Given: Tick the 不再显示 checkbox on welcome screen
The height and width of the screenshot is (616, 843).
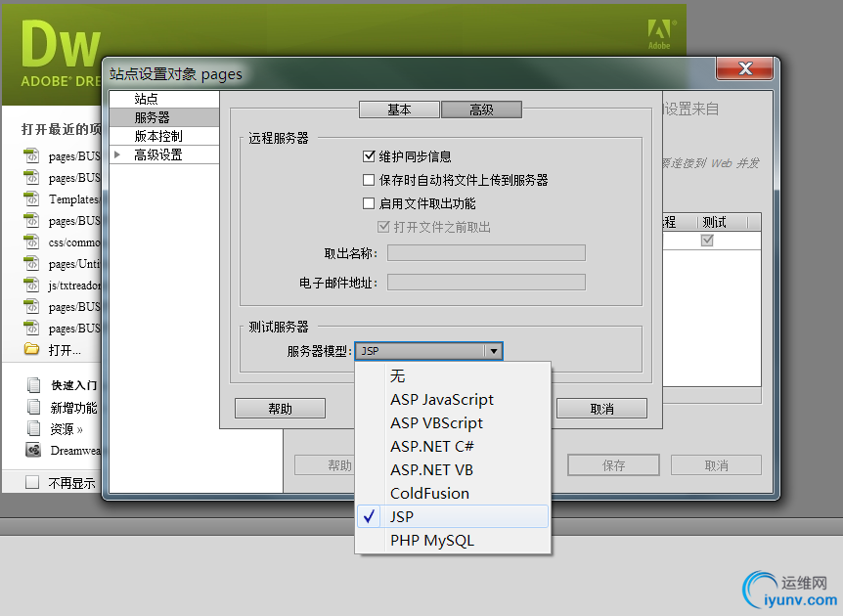Looking at the screenshot, I should click(x=32, y=482).
